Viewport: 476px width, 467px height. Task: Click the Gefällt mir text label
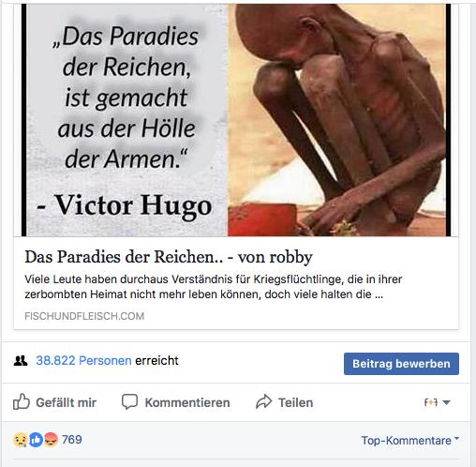pos(66,402)
